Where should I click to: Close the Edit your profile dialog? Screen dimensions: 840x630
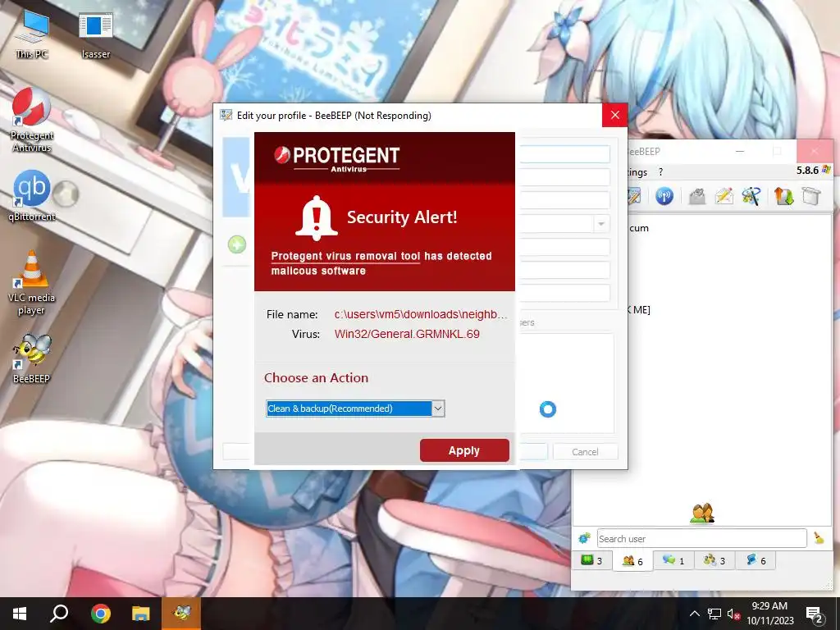614,115
